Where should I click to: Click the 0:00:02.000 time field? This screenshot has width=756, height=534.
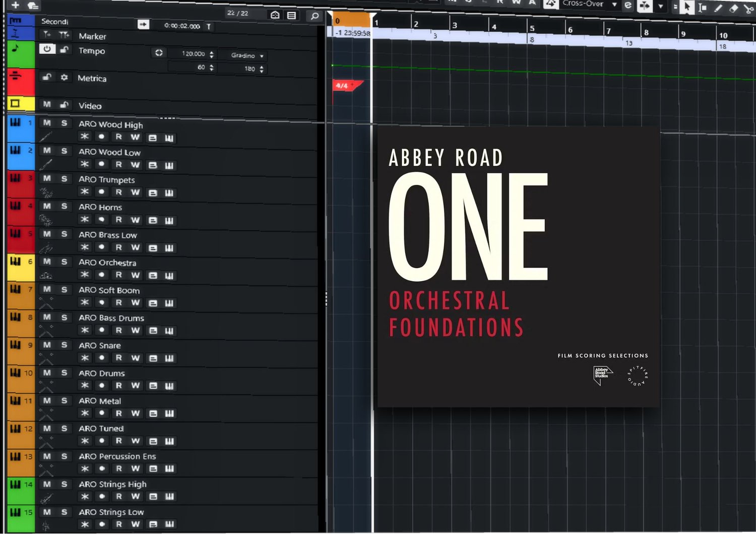coord(182,26)
